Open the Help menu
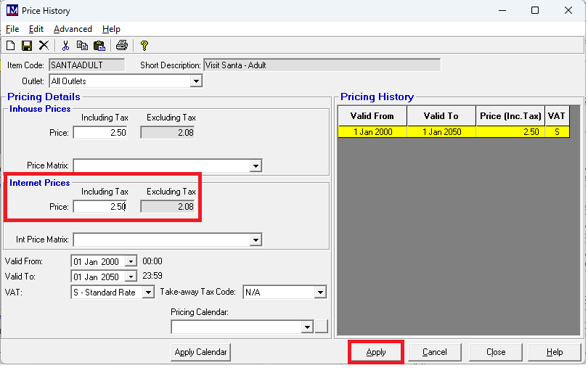The height and width of the screenshot is (368, 588). coord(111,29)
